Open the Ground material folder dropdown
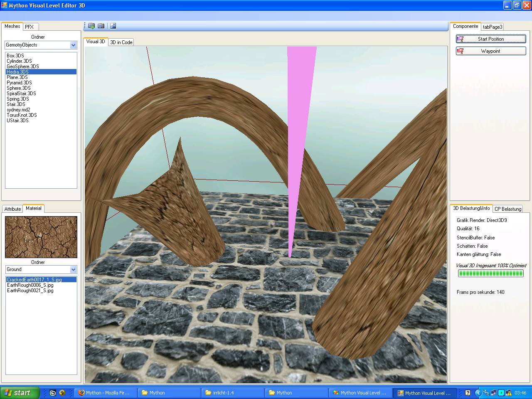The width and height of the screenshot is (532, 399). pyautogui.click(x=74, y=269)
